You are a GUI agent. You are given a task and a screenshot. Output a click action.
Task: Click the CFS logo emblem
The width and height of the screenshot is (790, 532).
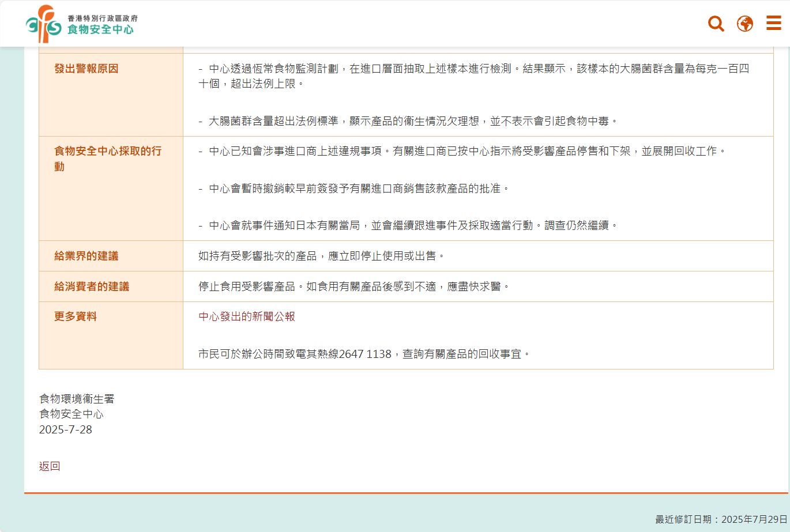click(43, 24)
